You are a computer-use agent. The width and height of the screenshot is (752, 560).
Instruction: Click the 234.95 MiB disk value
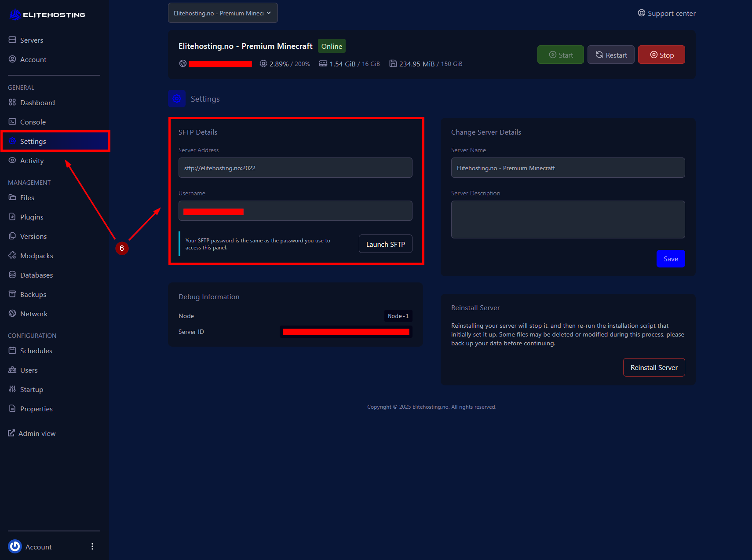tap(417, 64)
